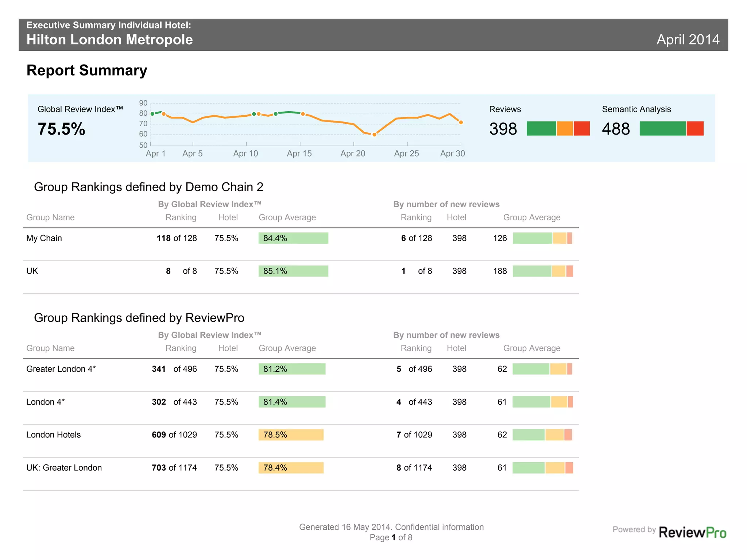Click the last chart point at Apr 30
This screenshot has width=747, height=560.
click(x=461, y=123)
